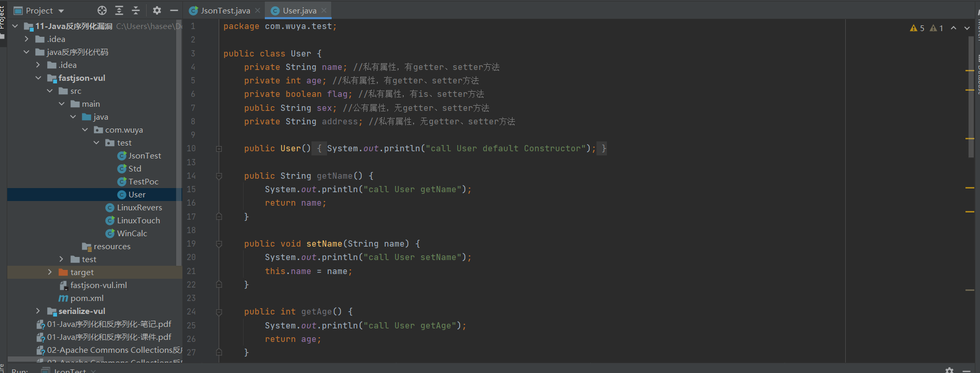Image resolution: width=980 pixels, height=373 pixels.
Task: Click the Collapse All icon in Project toolbar
Action: [136, 10]
